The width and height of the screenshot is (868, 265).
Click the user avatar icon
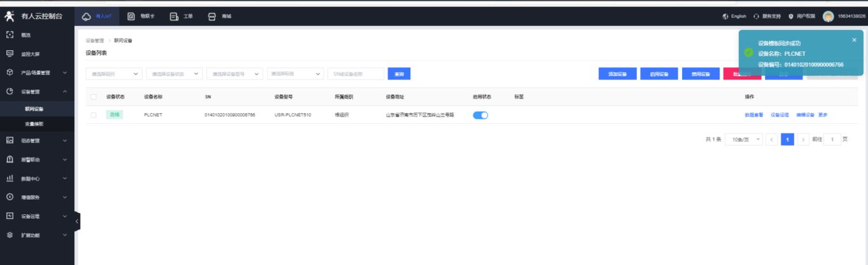tap(828, 16)
